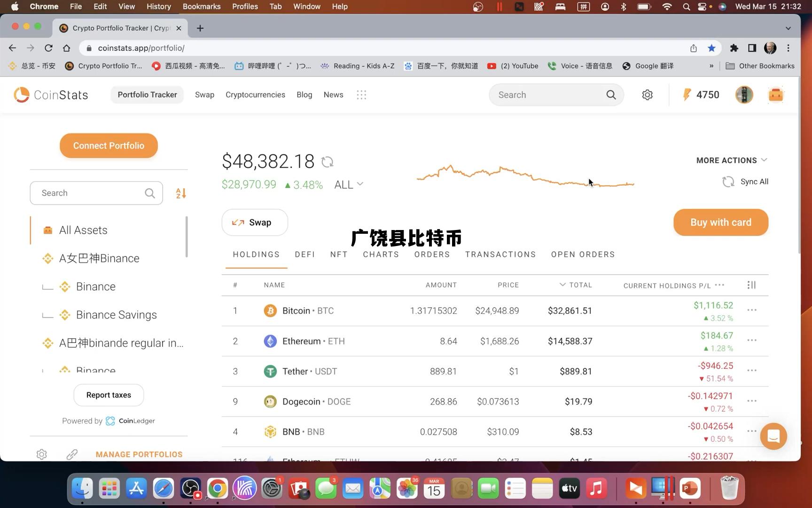The image size is (812, 508).
Task: Click the top navigation Search field
Action: coord(550,95)
